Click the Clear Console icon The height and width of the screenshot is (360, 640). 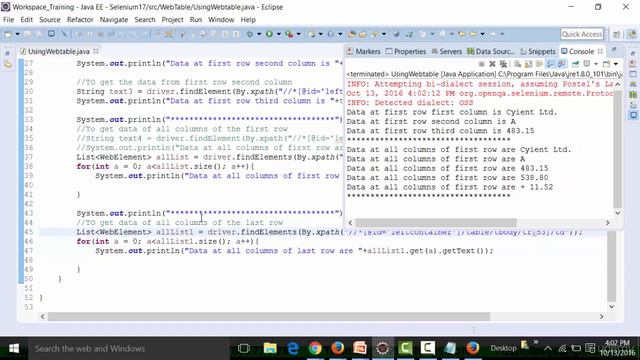point(517,64)
